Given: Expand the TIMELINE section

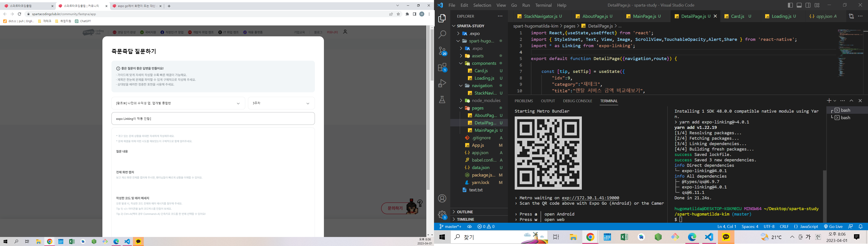Looking at the screenshot, I should [x=479, y=219].
